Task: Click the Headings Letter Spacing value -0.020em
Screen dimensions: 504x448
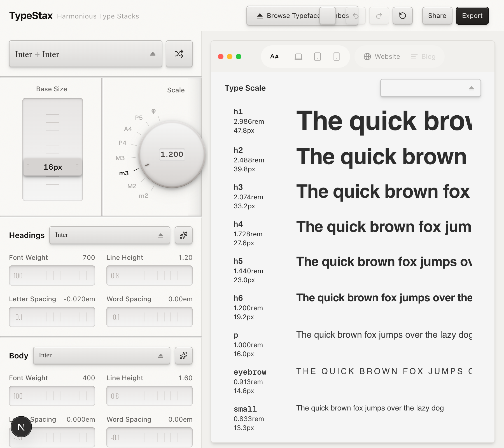Action: tap(79, 299)
